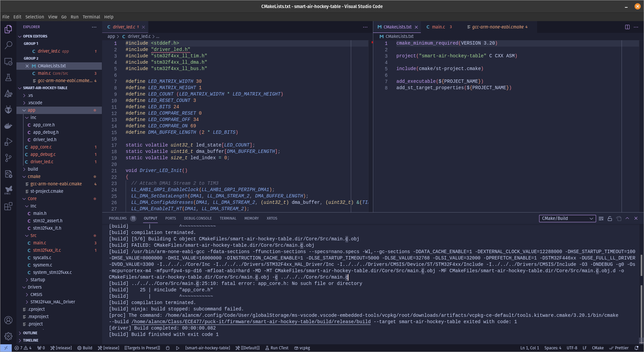
Task: Open more actions for left editor group
Action: (x=365, y=27)
